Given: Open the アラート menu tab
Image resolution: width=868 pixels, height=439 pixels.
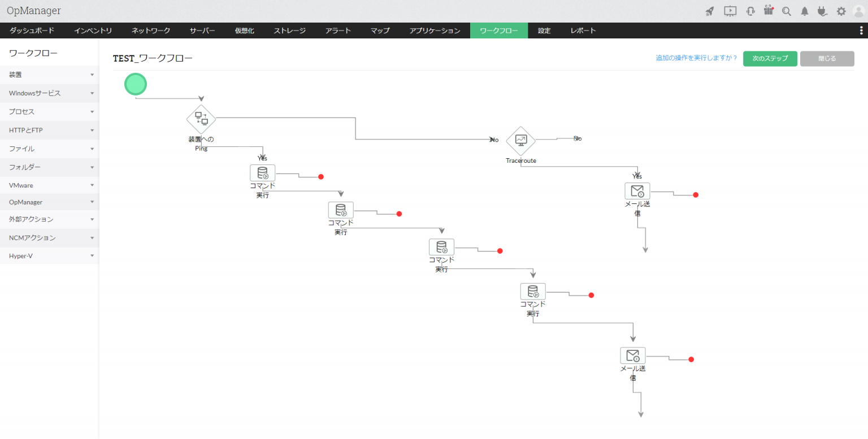Looking at the screenshot, I should pos(338,31).
